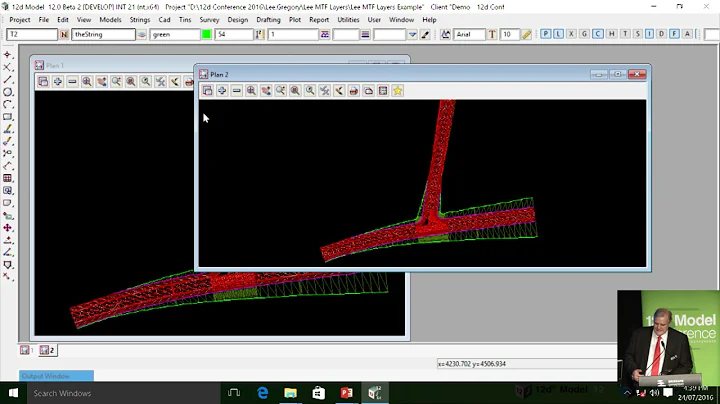Viewport: 720px width, 404px height.
Task: Click the T text style icon beside Arial
Action: point(492,34)
